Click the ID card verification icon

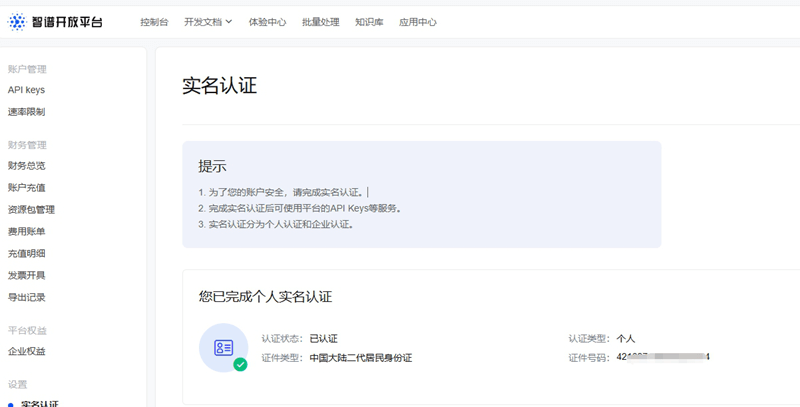[x=223, y=348]
